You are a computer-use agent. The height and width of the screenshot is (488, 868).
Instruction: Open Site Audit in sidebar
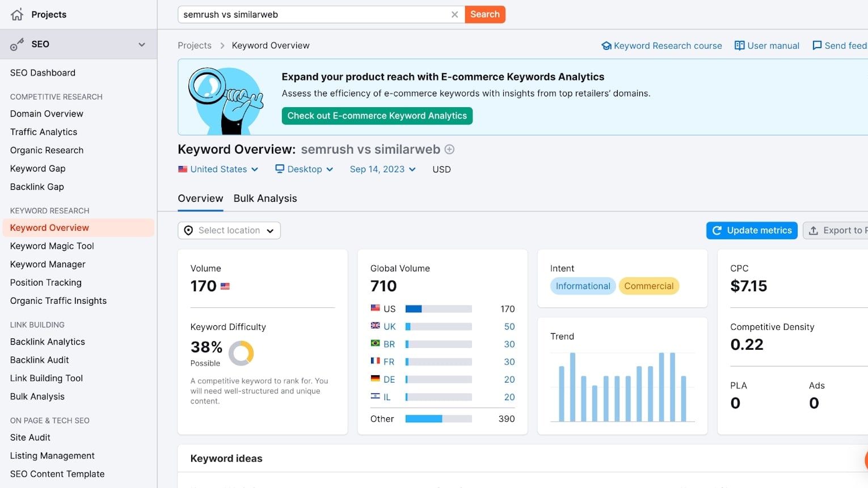coord(30,438)
